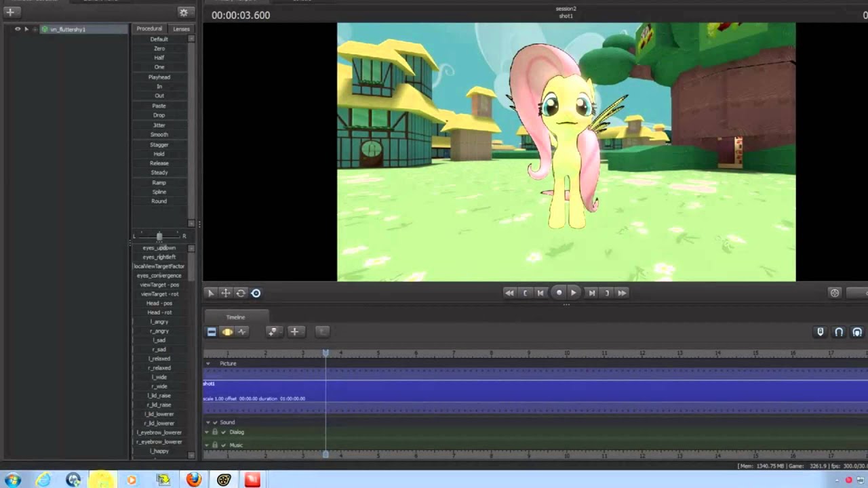Image resolution: width=868 pixels, height=488 pixels.
Task: Step to the previous frame
Action: pos(540,293)
